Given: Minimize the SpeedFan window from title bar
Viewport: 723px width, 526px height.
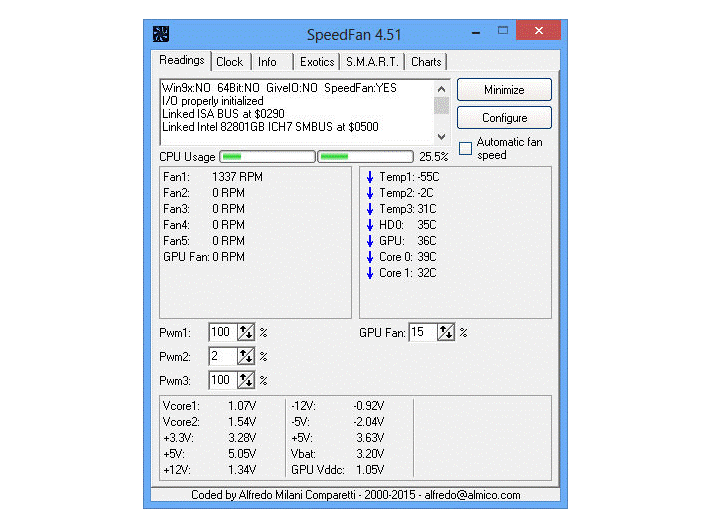Looking at the screenshot, I should pos(476,33).
